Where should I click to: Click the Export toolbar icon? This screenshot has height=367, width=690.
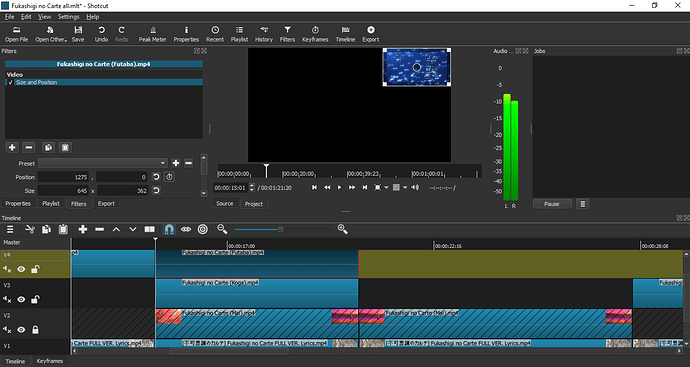click(x=371, y=34)
